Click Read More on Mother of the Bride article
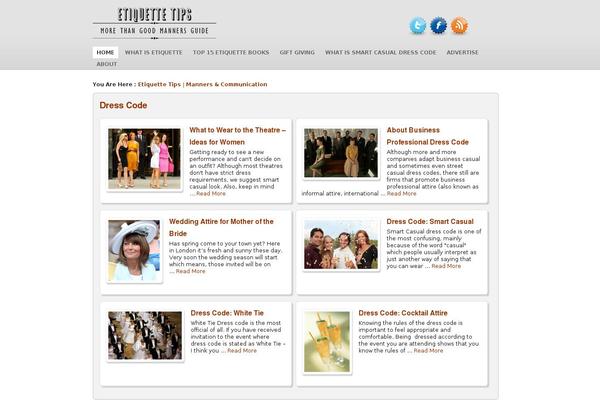This screenshot has height=400, width=600. point(191,271)
